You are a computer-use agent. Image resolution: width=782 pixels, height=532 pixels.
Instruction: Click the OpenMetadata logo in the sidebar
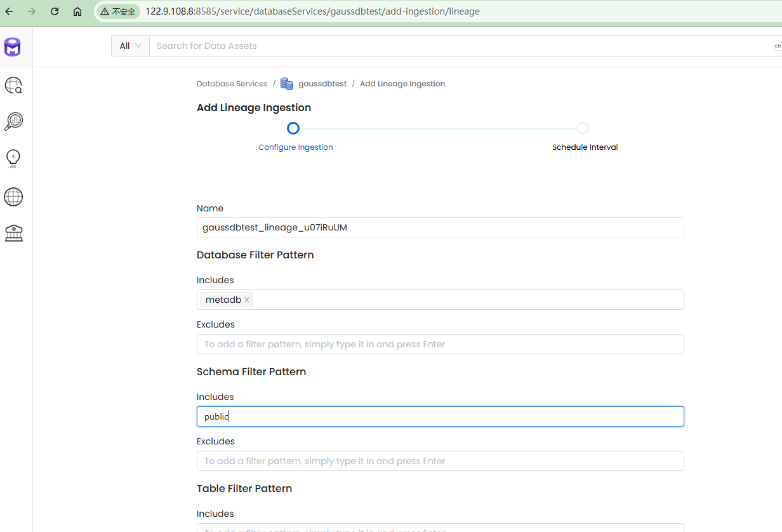tap(13, 47)
